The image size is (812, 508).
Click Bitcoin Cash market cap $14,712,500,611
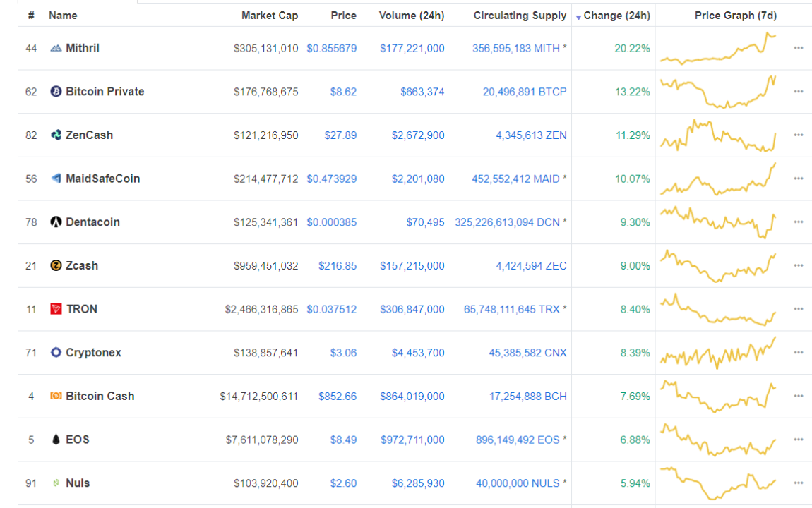point(259,396)
